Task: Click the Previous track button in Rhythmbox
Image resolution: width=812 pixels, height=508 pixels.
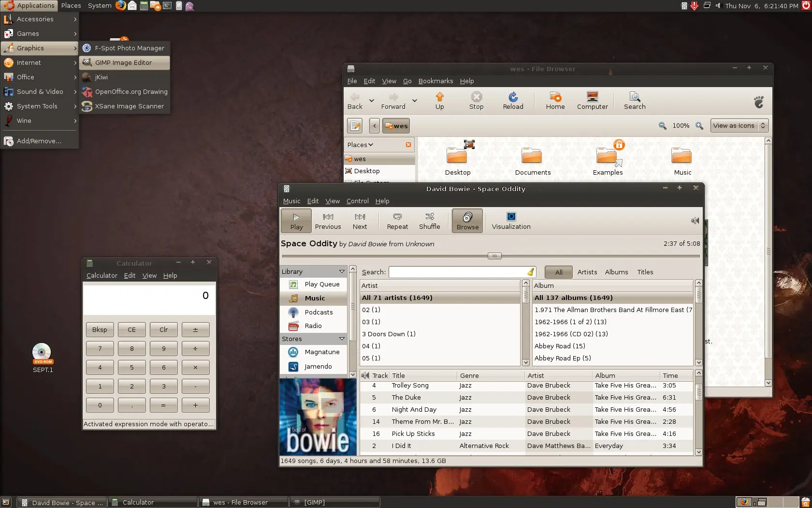Action: [328, 221]
